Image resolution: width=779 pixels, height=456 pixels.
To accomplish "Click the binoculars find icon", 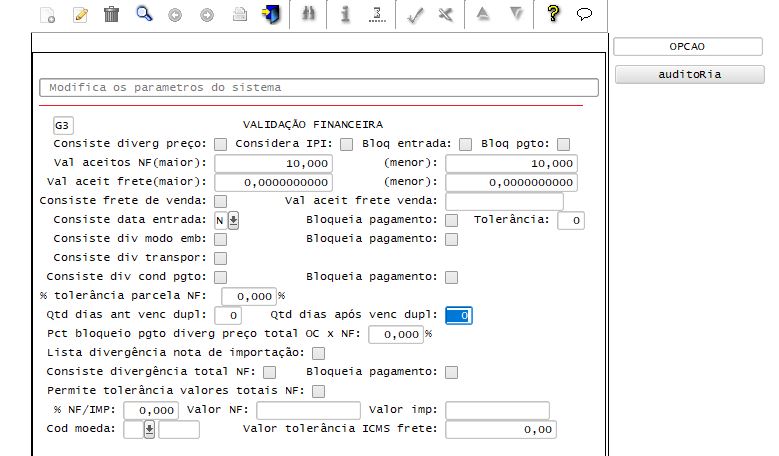I will coord(309,14).
